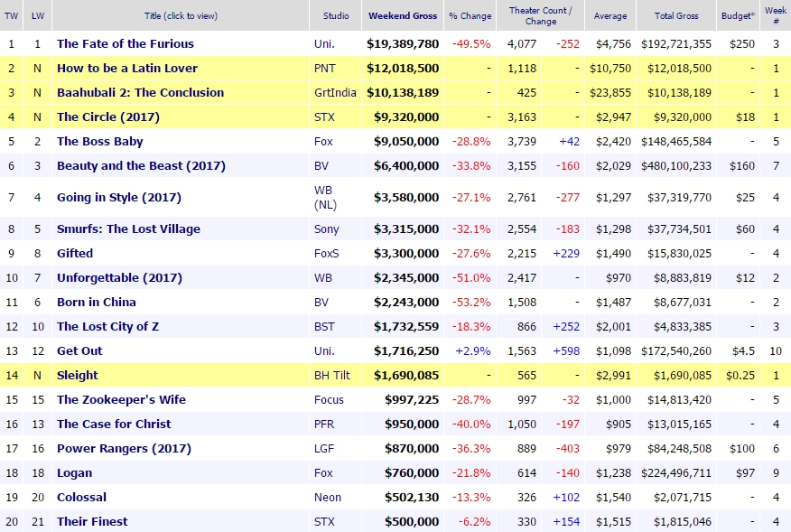
Task: Sort by the Total Gross header
Action: click(676, 15)
